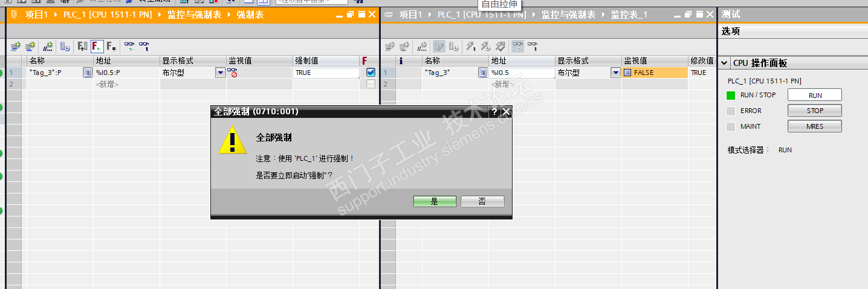Click 监控与强制表 breadcrumb in force table title
868x289 pixels.
(194, 15)
